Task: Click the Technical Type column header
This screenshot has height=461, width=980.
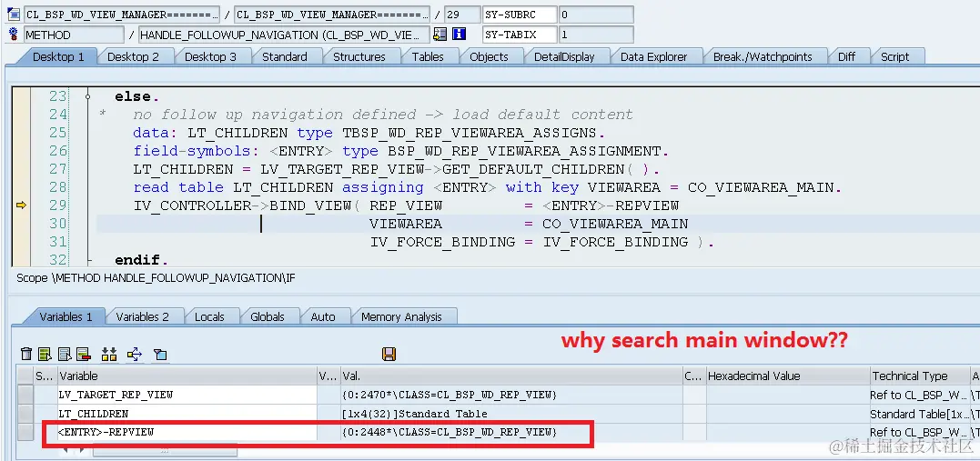Action: tap(920, 376)
